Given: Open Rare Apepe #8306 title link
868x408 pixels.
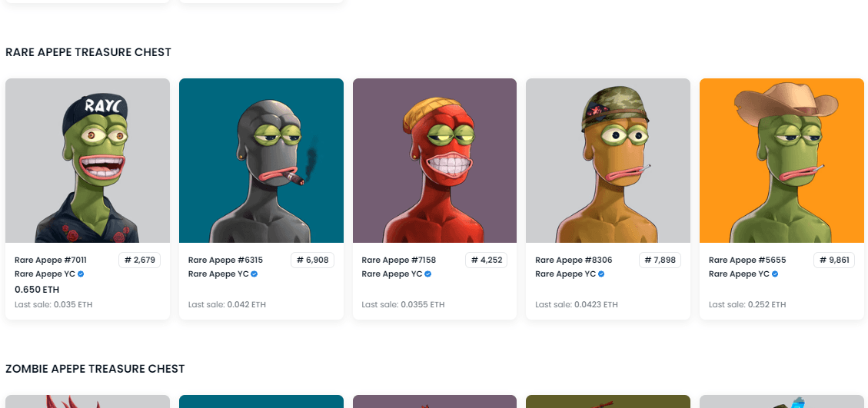Looking at the screenshot, I should [574, 260].
